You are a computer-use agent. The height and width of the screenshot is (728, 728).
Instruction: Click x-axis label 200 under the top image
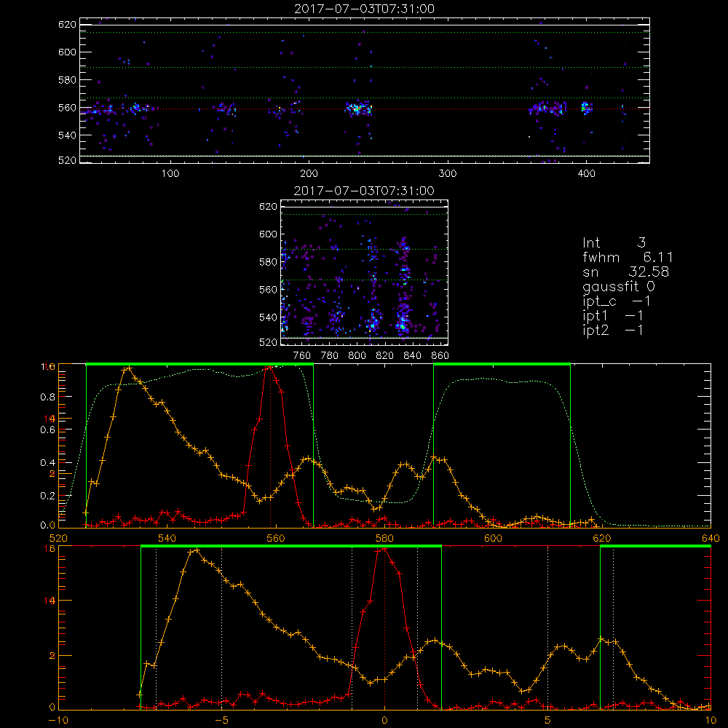coord(309,174)
